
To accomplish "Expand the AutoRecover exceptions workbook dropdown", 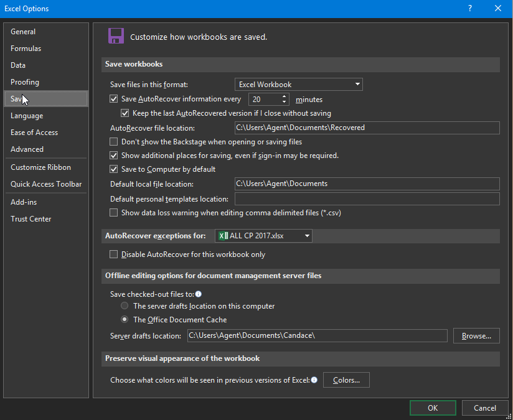I will (x=263, y=236).
